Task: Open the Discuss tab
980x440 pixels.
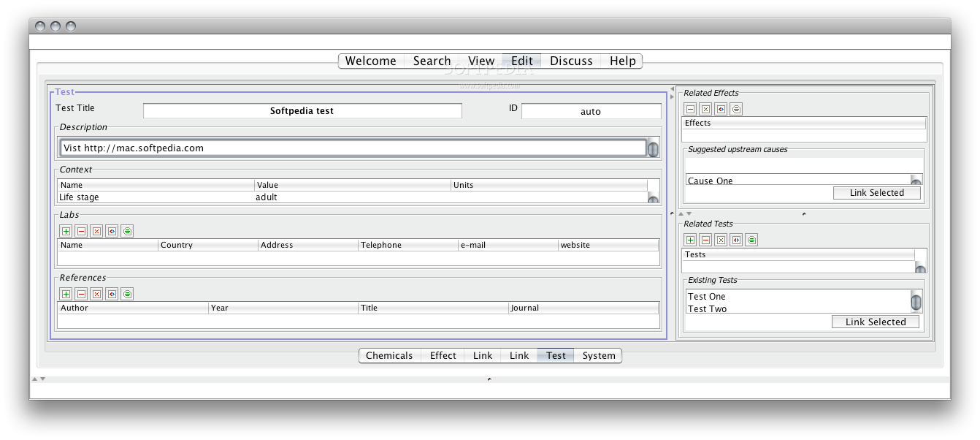Action: point(571,61)
